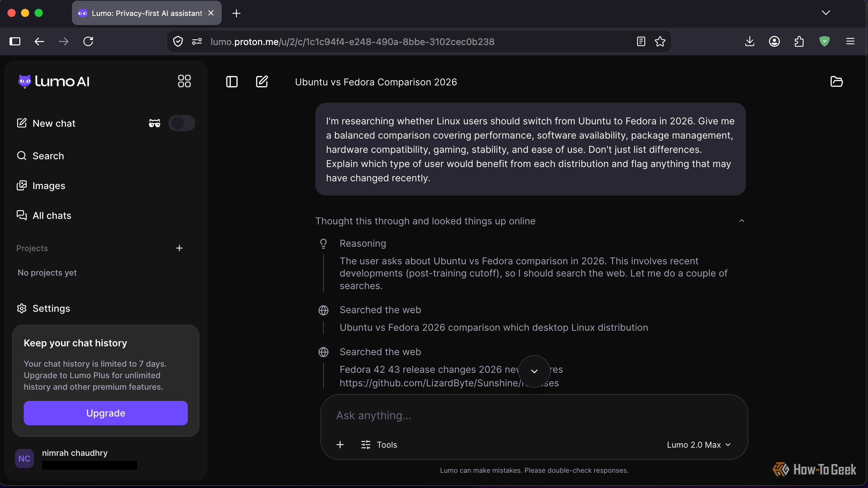The height and width of the screenshot is (488, 868).
Task: Click the 'Keep your chat history' heading
Action: coord(75,343)
